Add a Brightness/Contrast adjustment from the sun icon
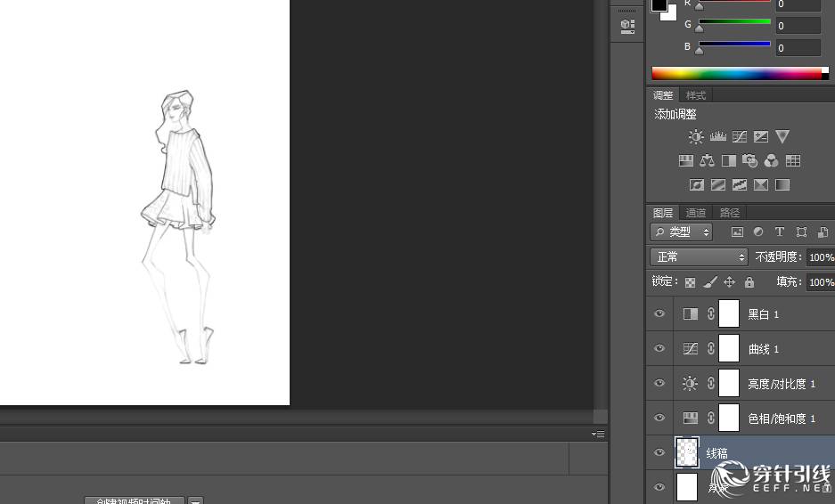This screenshot has width=835, height=504. pos(696,137)
